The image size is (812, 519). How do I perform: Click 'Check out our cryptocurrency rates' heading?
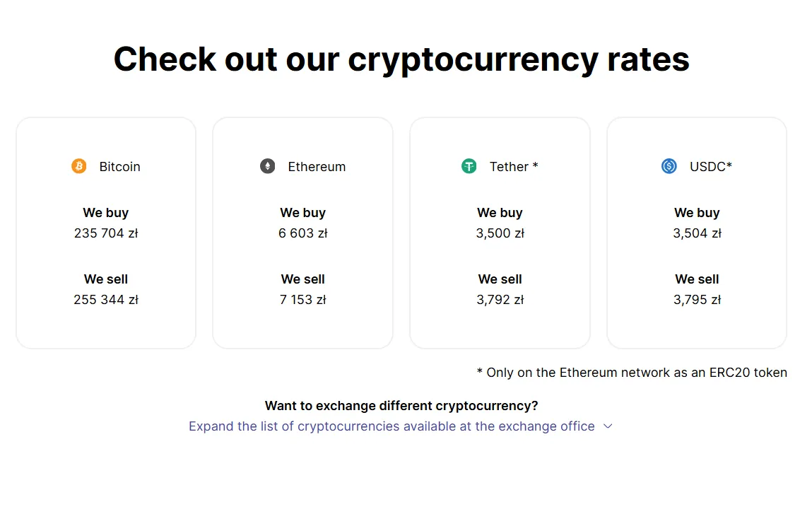(401, 59)
